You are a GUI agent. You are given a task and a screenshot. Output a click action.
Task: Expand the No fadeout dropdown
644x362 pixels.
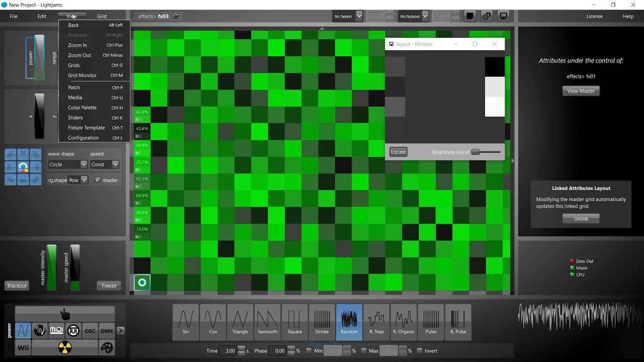pyautogui.click(x=414, y=16)
